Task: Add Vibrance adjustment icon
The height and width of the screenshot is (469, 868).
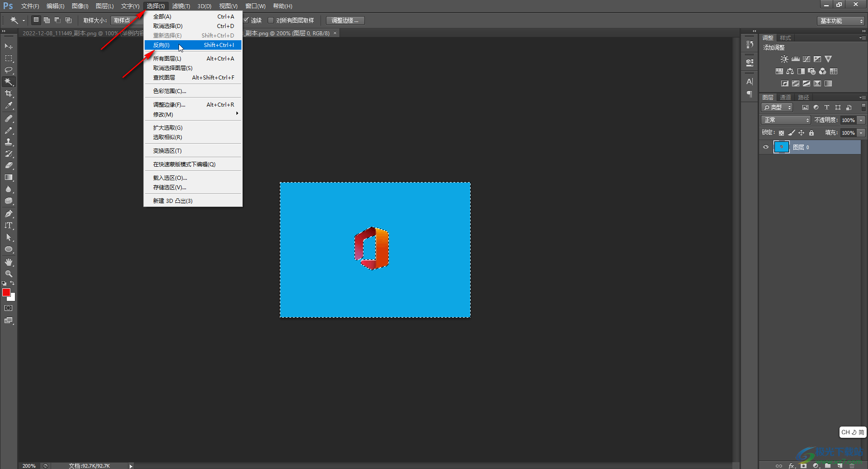Action: coord(828,59)
